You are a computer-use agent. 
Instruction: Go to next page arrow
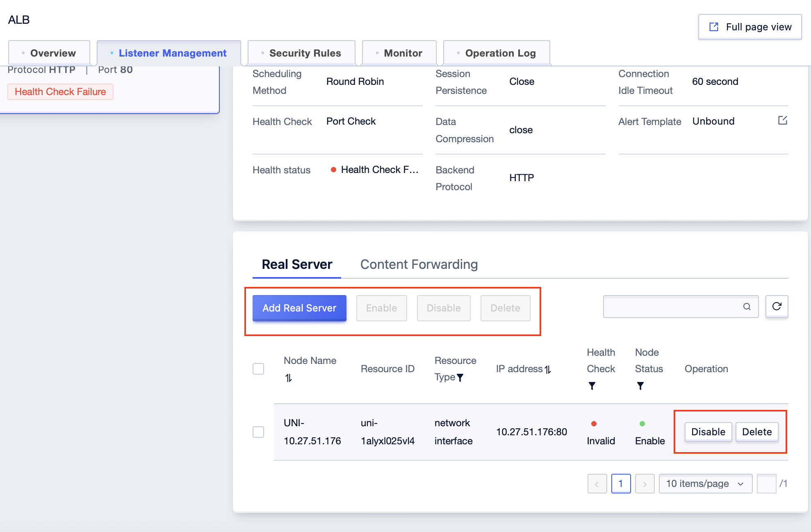click(x=645, y=484)
